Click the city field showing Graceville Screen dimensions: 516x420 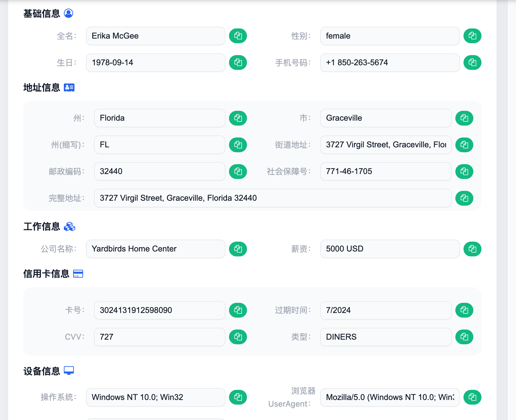tap(386, 118)
